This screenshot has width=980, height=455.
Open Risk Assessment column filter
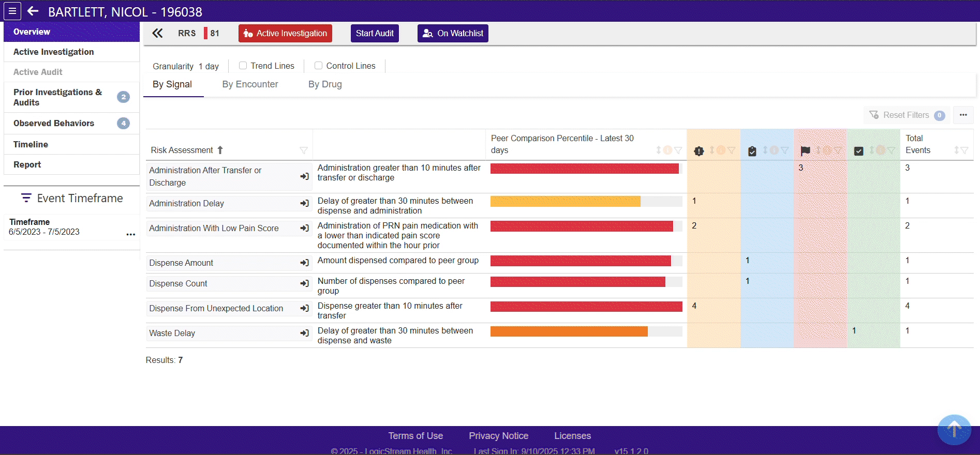(304, 150)
